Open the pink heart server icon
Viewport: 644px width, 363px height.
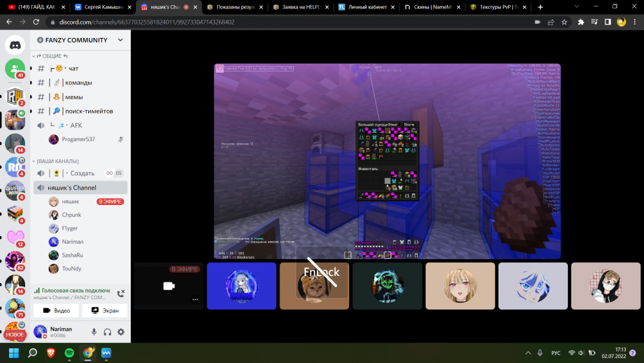pos(15,237)
